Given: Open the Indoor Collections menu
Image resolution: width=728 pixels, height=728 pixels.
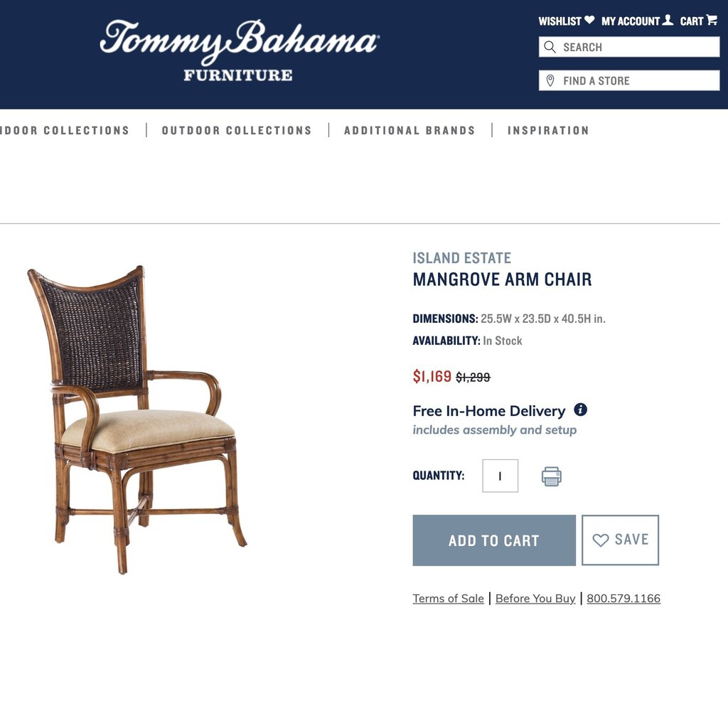Looking at the screenshot, I should point(65,131).
